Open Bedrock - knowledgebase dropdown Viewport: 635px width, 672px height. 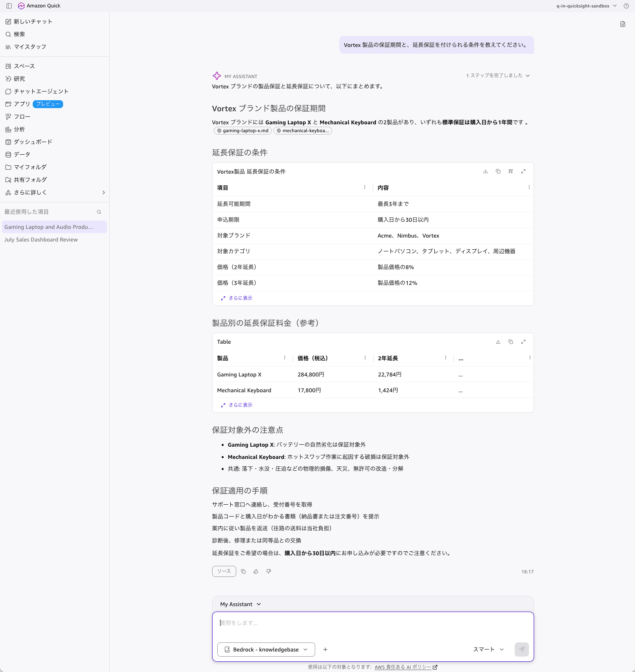(266, 650)
